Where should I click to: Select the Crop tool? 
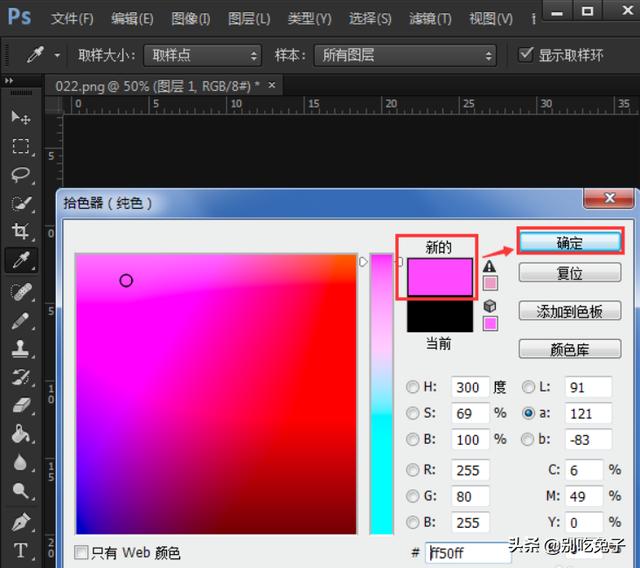tap(20, 232)
